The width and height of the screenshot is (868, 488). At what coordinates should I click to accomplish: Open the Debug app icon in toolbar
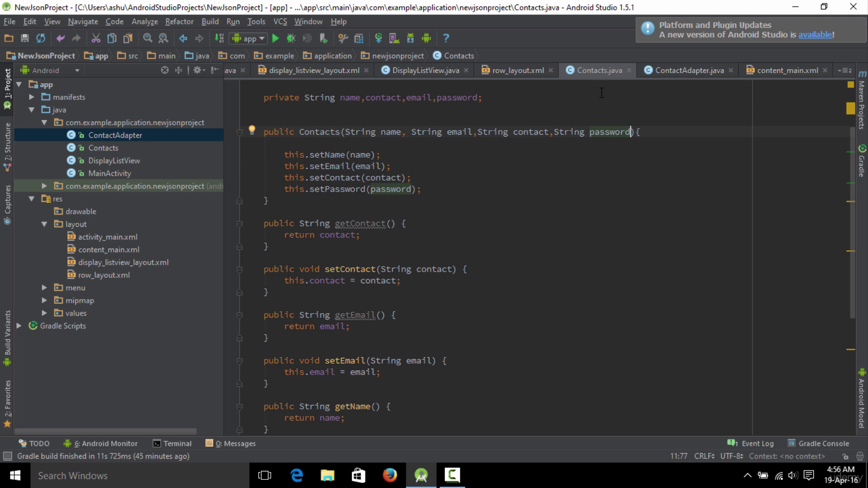coord(291,38)
